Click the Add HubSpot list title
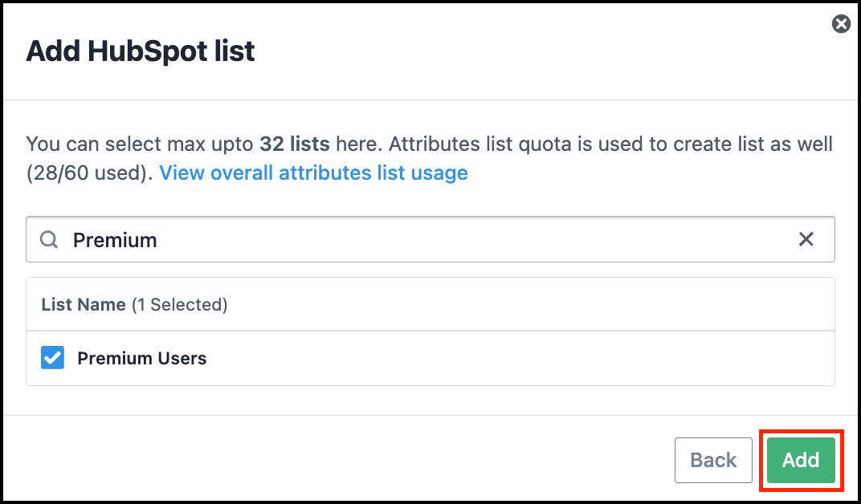Viewport: 861px width, 504px height. point(140,51)
